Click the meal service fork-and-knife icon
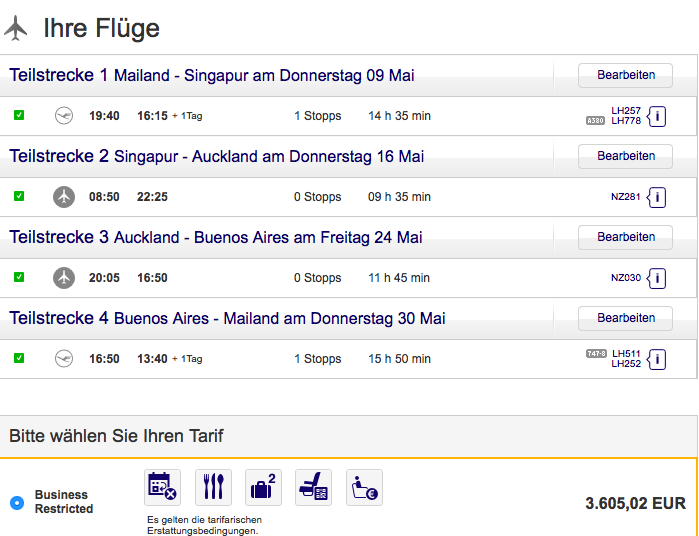This screenshot has height=536, width=699. pyautogui.click(x=213, y=487)
